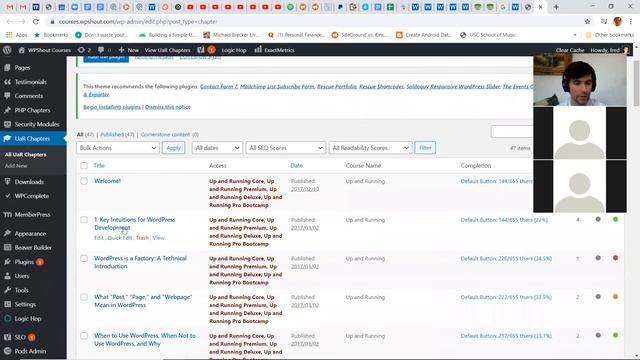The height and width of the screenshot is (360, 640).
Task: Bookmark this page with the star icon
Action: [x=587, y=22]
